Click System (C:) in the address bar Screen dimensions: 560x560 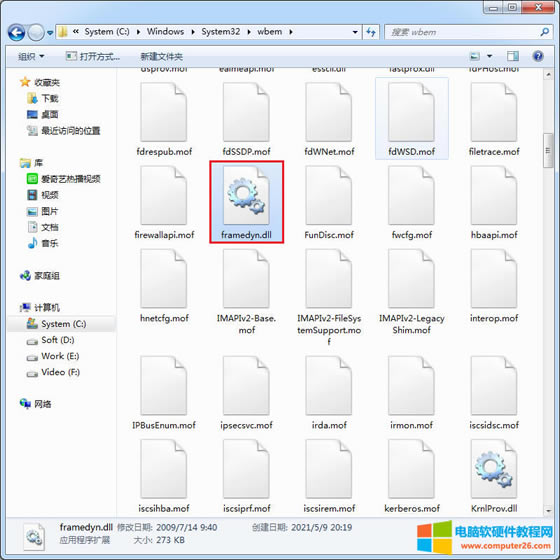pos(107,32)
